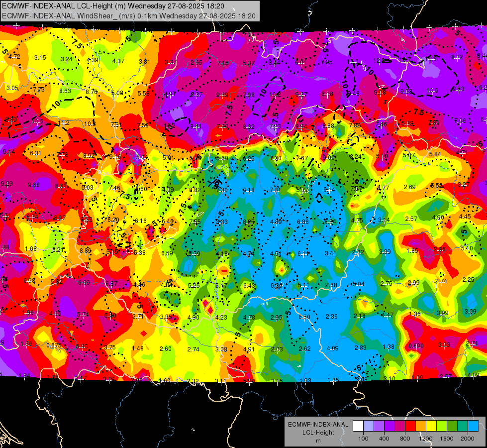
Task: Click the lime yellow-green legend swatch
Action: coord(442,426)
